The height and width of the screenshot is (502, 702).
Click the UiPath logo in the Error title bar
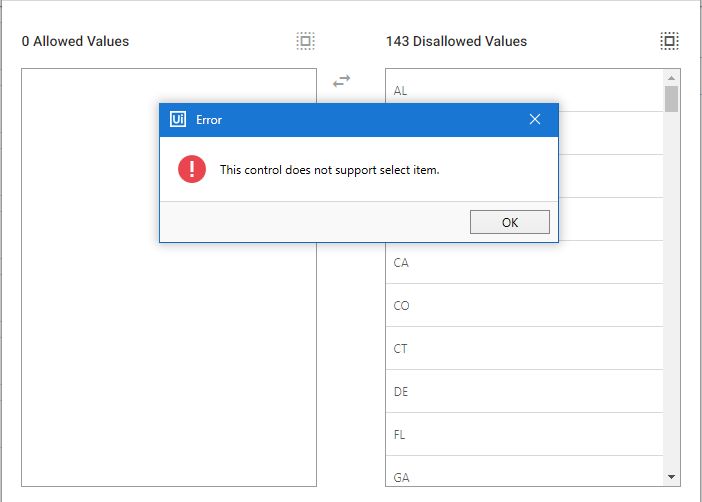tap(178, 119)
